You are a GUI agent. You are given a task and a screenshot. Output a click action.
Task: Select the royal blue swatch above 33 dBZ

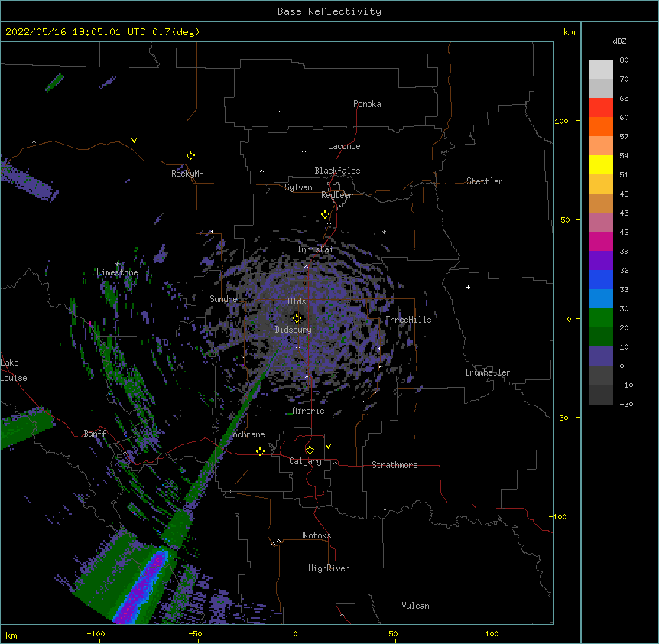(601, 279)
